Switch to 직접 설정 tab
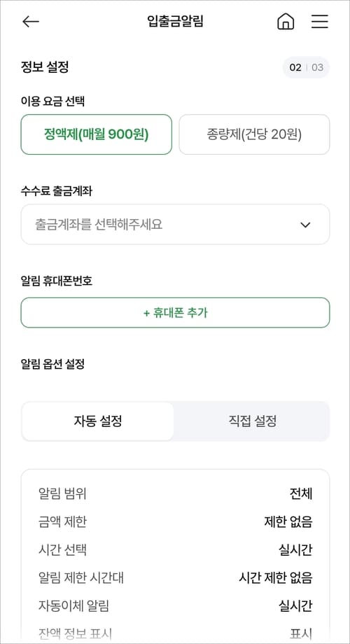The height and width of the screenshot is (644, 350). tap(252, 421)
